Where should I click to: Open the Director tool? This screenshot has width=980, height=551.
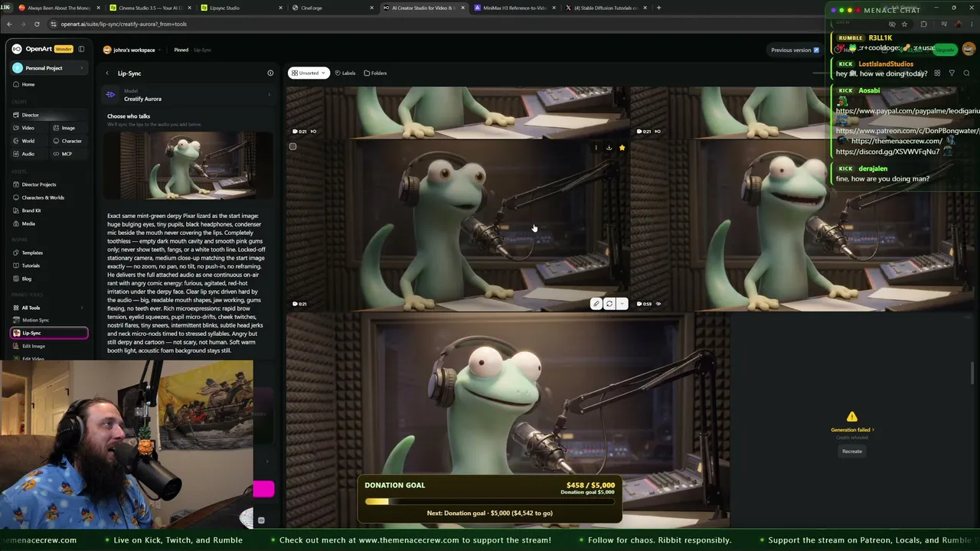click(x=50, y=115)
